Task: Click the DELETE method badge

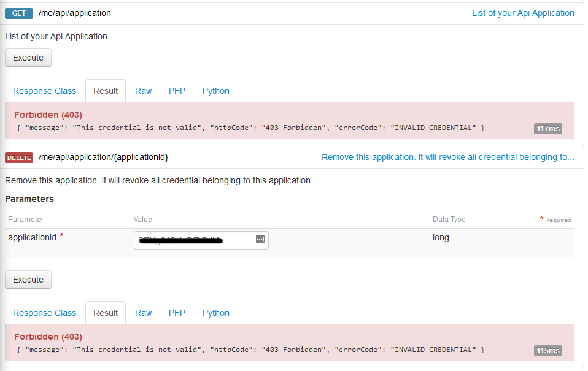Action: (19, 158)
